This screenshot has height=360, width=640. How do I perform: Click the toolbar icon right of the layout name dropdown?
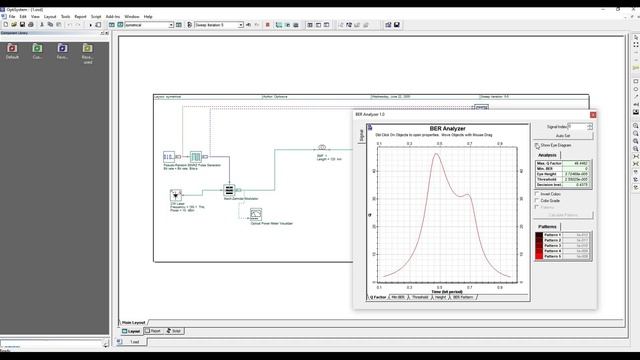[179, 25]
